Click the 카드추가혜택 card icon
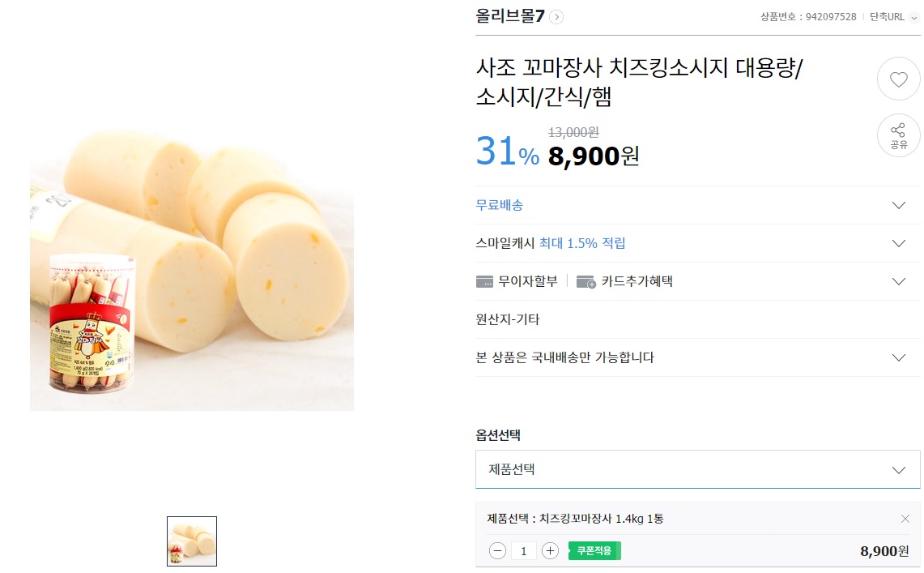 pyautogui.click(x=586, y=281)
